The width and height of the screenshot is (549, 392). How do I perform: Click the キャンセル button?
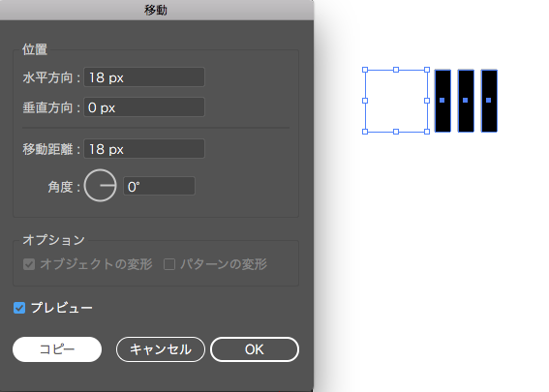tap(161, 349)
